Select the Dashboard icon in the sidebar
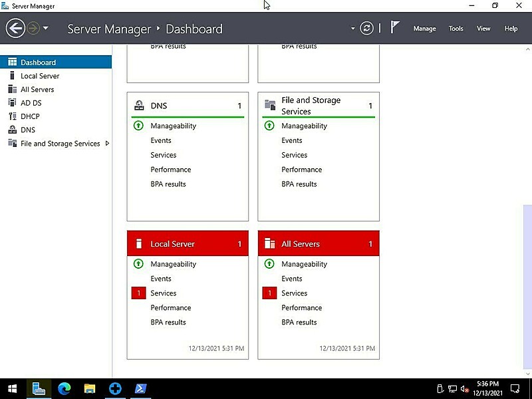532x399 pixels. click(12, 61)
